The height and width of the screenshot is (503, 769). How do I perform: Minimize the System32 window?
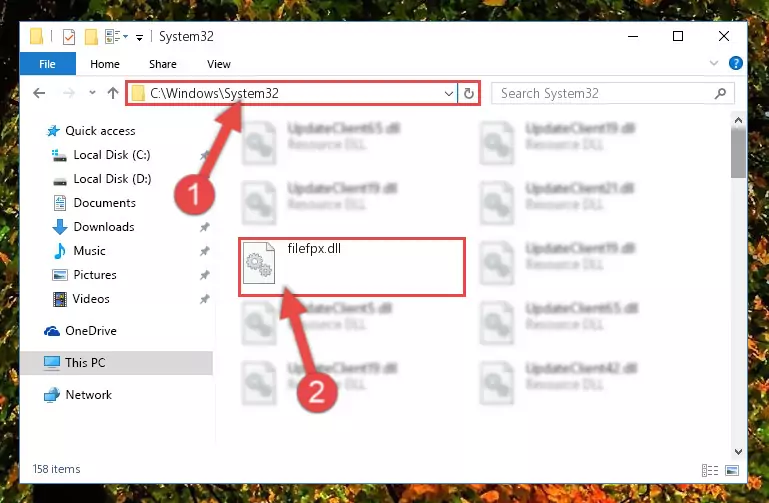(x=633, y=36)
